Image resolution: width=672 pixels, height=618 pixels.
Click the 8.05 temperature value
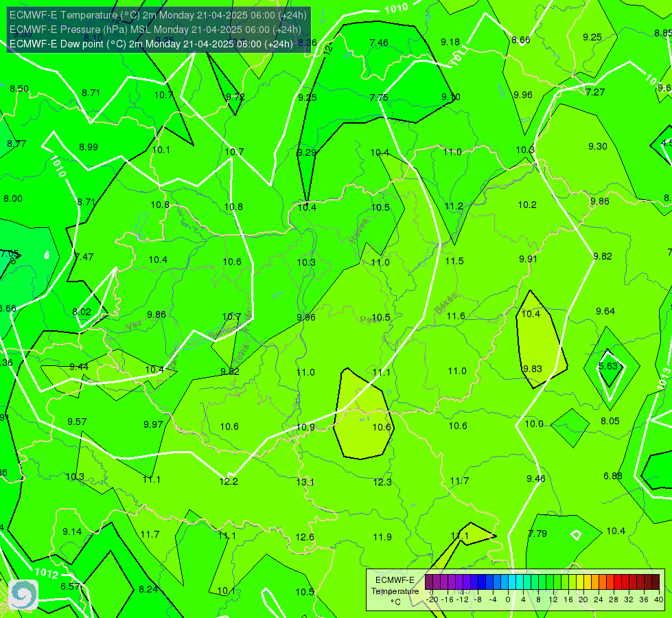610,421
